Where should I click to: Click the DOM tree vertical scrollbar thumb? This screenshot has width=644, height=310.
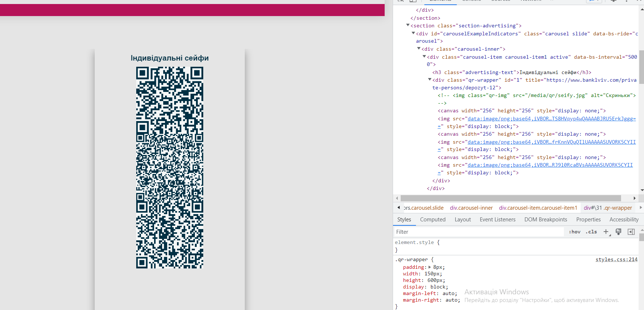click(x=641, y=67)
